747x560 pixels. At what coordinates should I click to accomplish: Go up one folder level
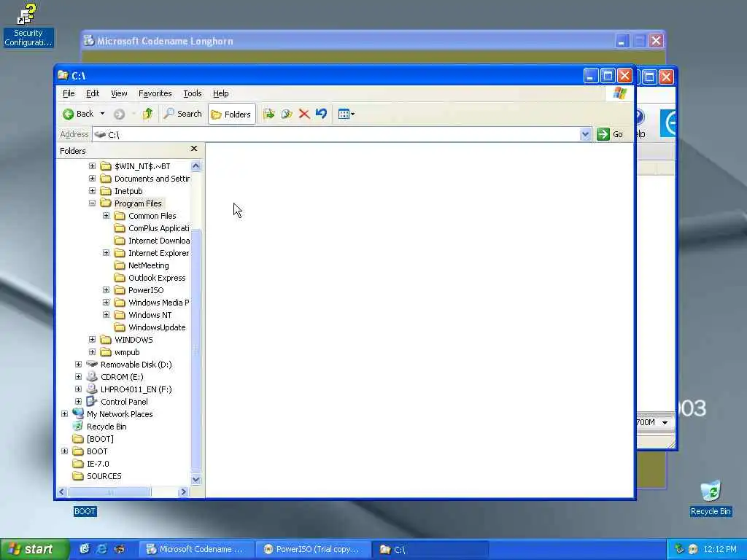(147, 114)
